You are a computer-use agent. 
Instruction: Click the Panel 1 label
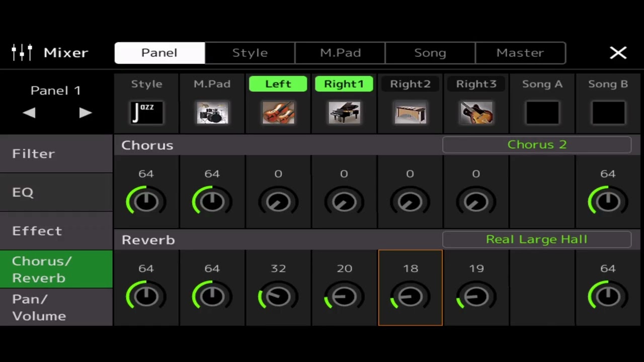56,90
